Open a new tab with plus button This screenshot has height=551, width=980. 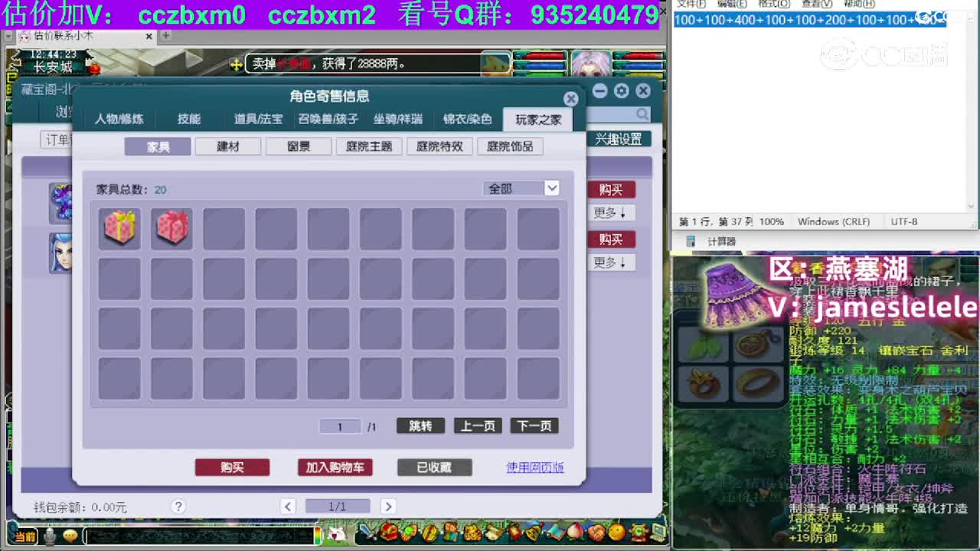click(x=165, y=36)
